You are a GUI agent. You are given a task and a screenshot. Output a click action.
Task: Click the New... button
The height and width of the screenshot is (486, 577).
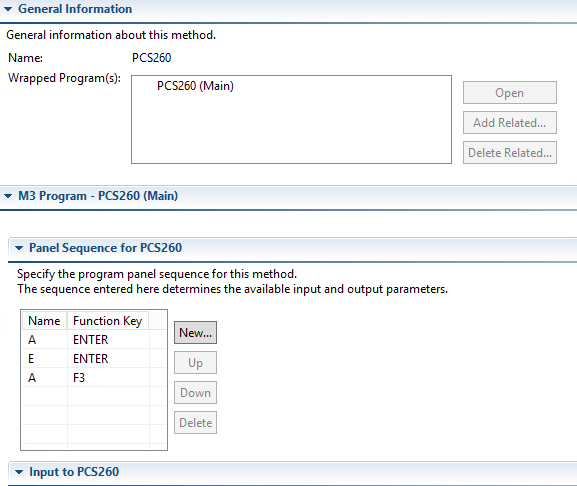point(195,333)
